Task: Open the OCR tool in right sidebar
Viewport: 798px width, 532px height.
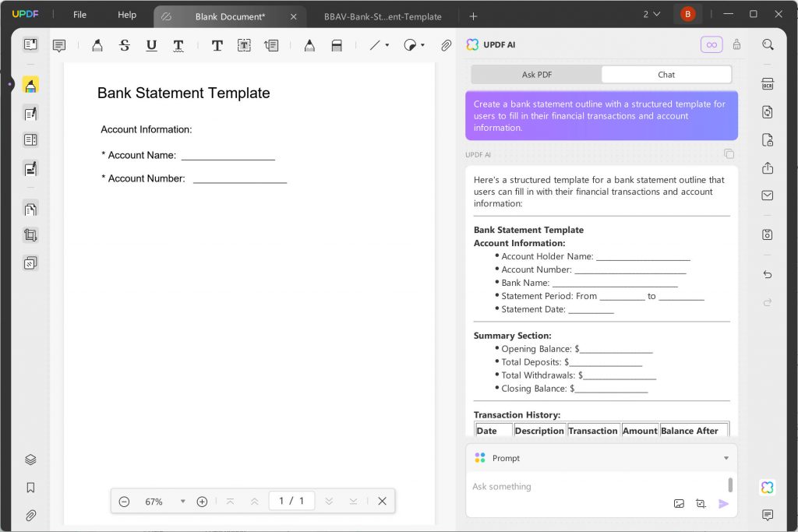Action: point(768,83)
